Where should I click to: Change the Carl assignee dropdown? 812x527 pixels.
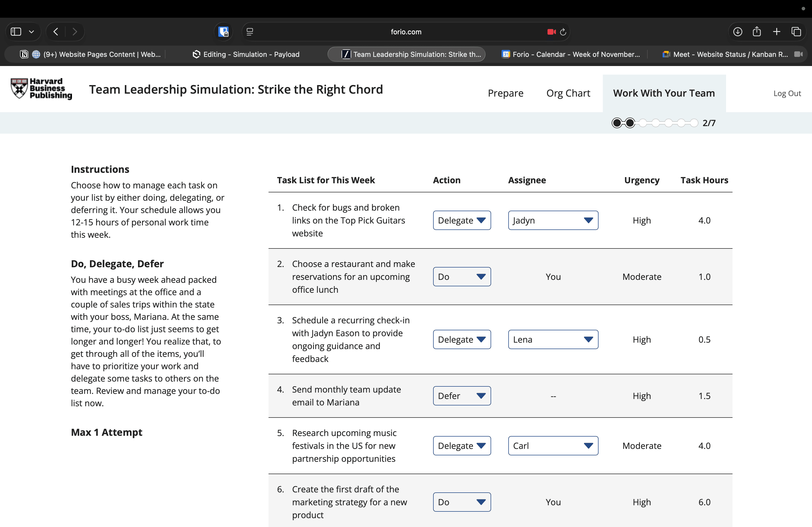(x=553, y=445)
